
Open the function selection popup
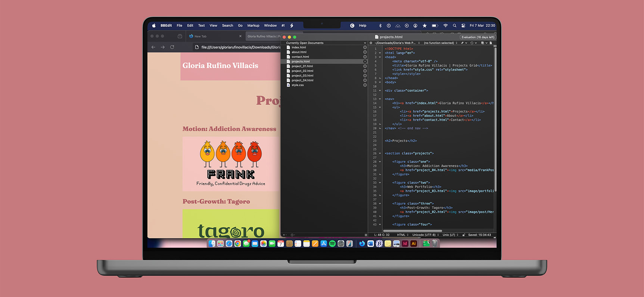click(441, 43)
